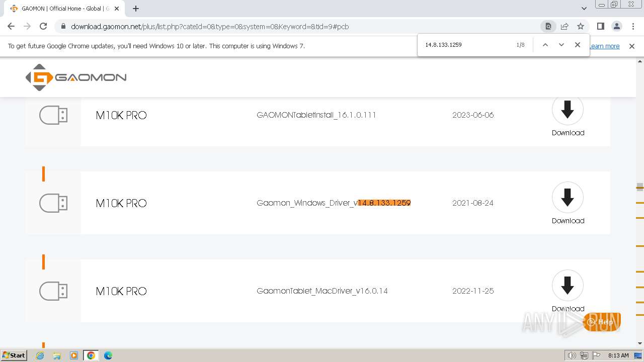Open the Help chat button
Image resolution: width=644 pixels, height=362 pixels.
(602, 322)
